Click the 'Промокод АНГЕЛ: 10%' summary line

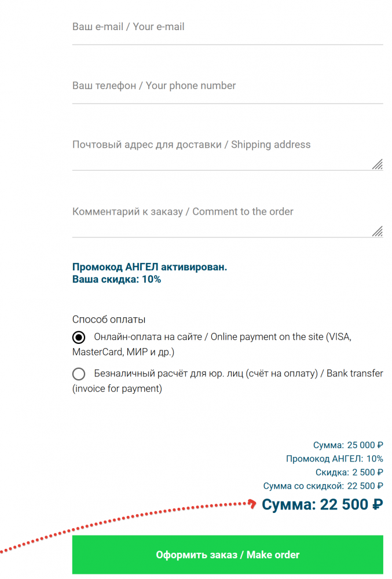click(x=334, y=459)
